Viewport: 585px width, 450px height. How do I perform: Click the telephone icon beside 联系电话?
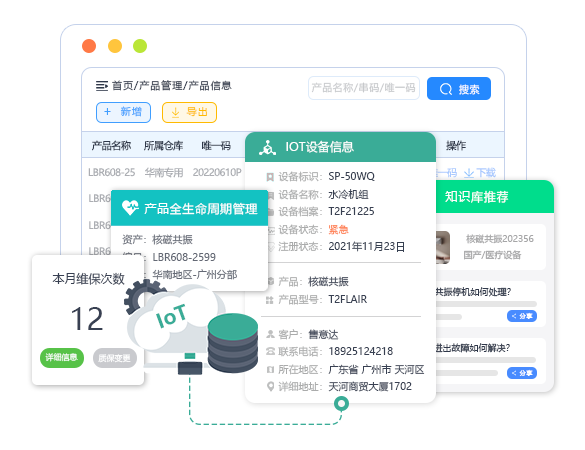click(x=270, y=351)
